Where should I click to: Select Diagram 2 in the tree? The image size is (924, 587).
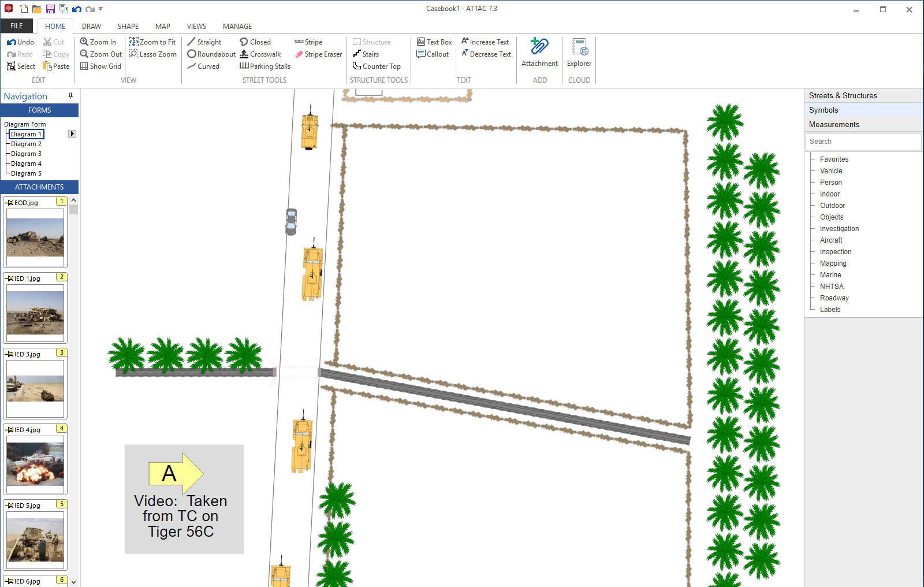(x=26, y=144)
